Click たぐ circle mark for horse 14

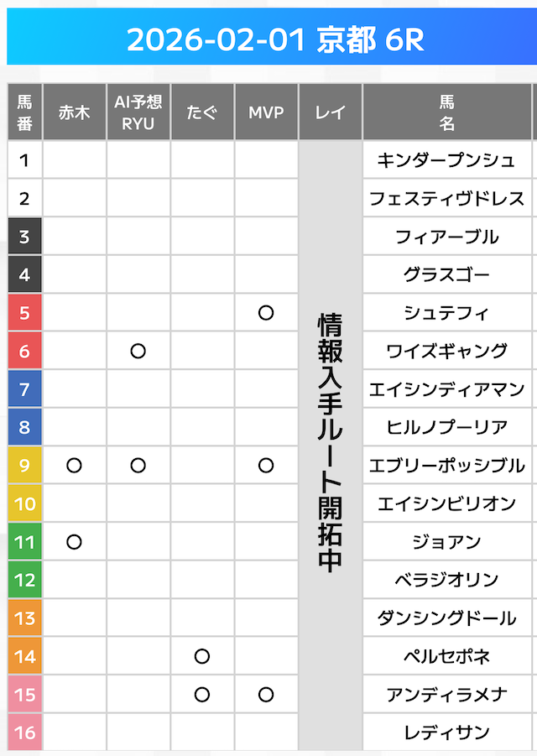(201, 656)
